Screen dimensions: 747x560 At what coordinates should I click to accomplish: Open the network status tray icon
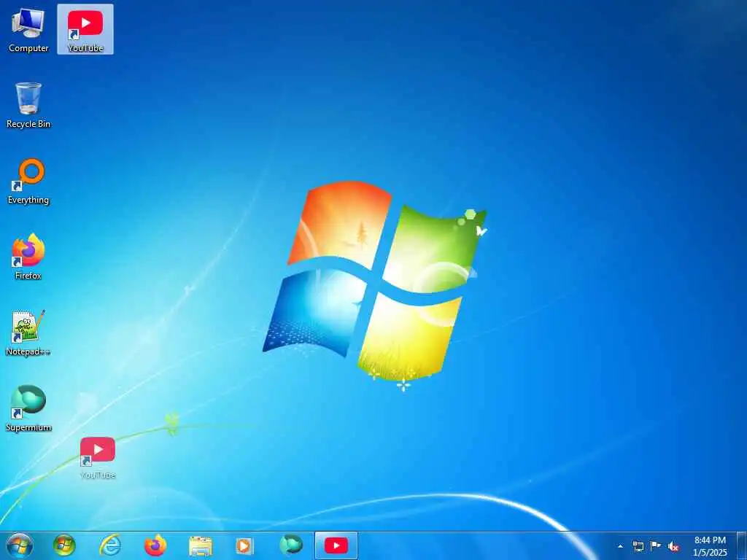click(638, 546)
